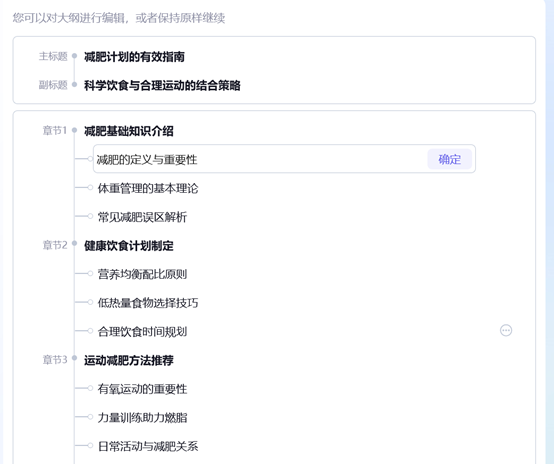This screenshot has width=554, height=464.
Task: Select chapter 3 heading 运动减肥方法推荐
Action: pos(129,360)
